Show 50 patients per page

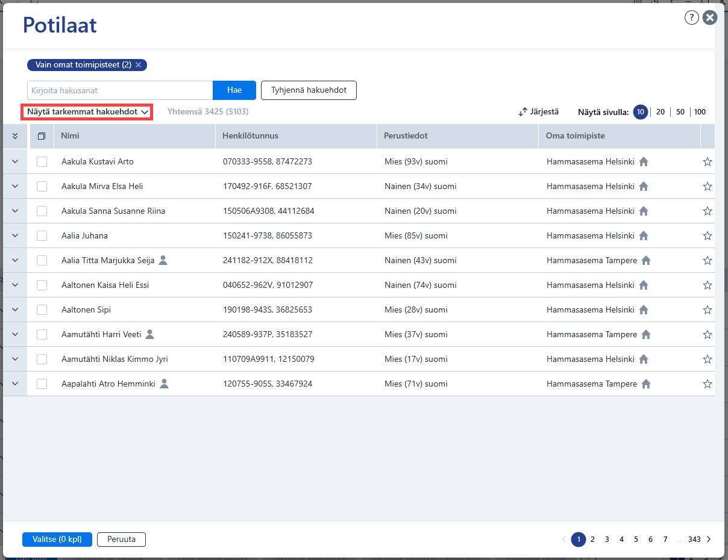coord(680,112)
